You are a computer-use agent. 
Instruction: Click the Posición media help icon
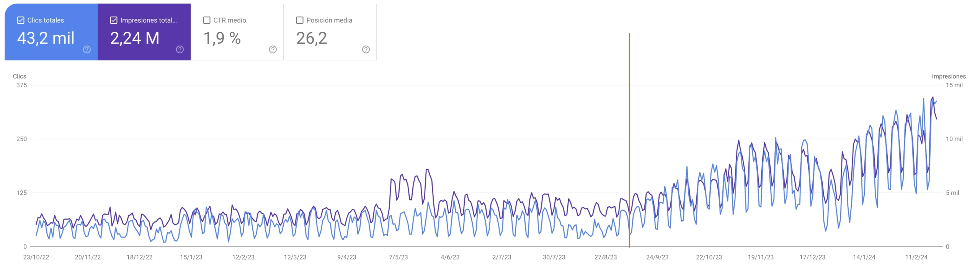click(x=366, y=49)
